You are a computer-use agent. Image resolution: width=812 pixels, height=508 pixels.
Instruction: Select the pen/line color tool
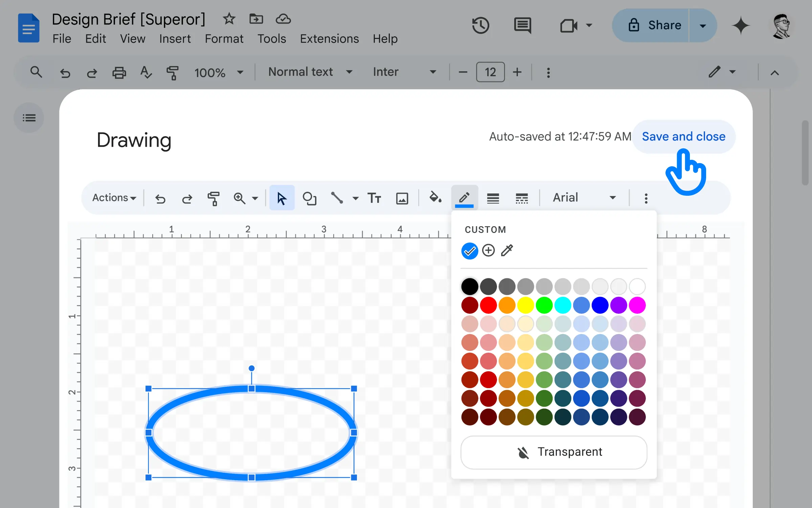(464, 198)
